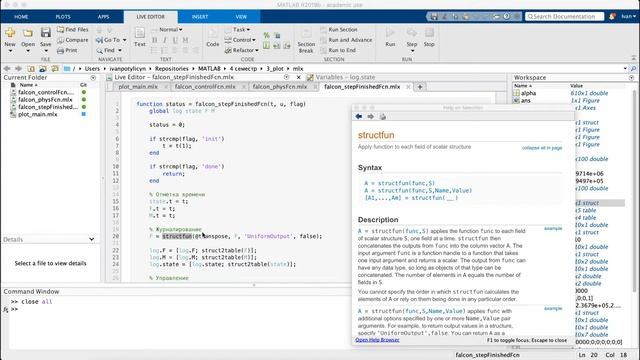The width and height of the screenshot is (640, 360).
Task: Click the Text section icon
Action: pos(140,33)
